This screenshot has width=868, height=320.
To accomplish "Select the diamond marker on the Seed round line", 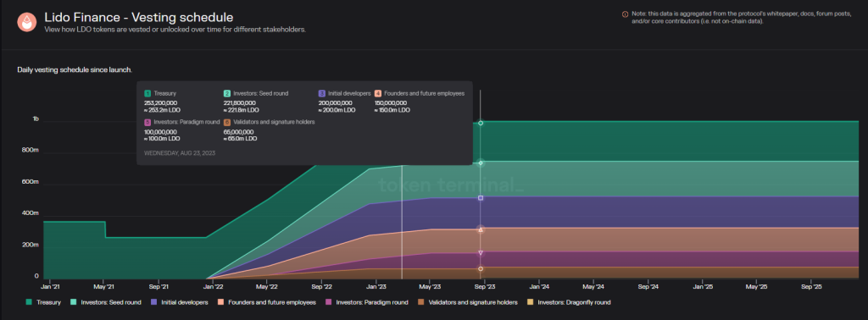I will tap(481, 163).
